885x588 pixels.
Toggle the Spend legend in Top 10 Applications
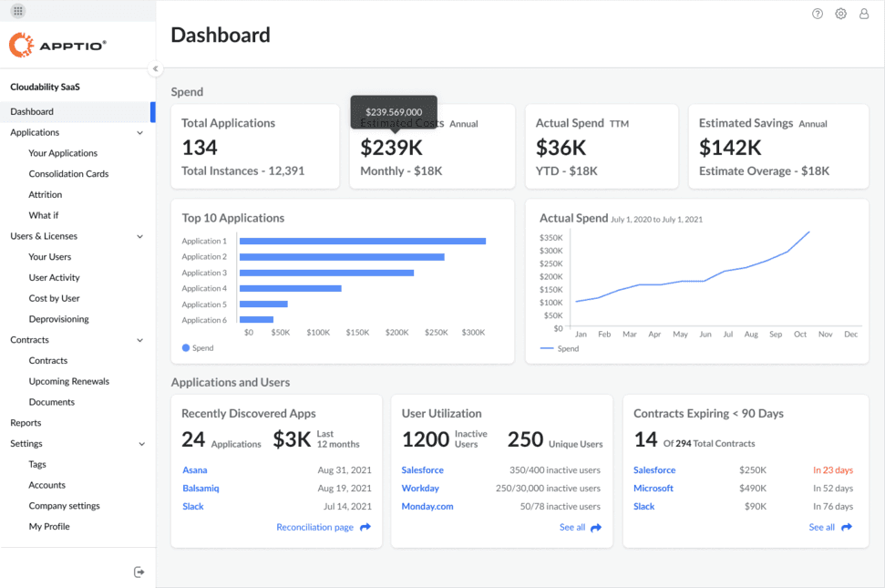coord(198,348)
